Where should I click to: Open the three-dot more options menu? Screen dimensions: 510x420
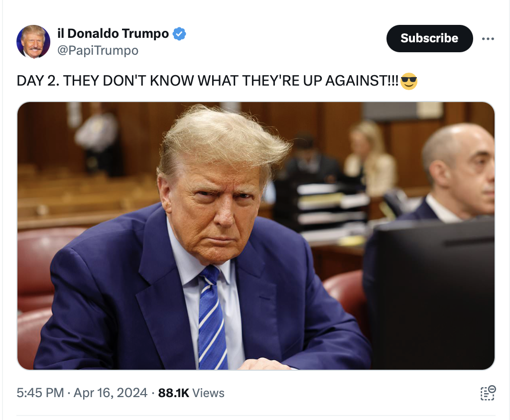pos(488,39)
